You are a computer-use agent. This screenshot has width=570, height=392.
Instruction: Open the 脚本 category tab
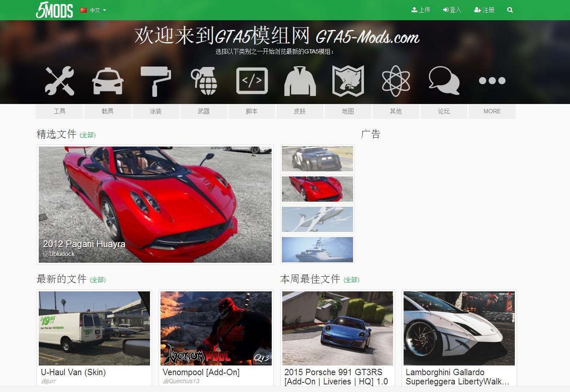252,111
